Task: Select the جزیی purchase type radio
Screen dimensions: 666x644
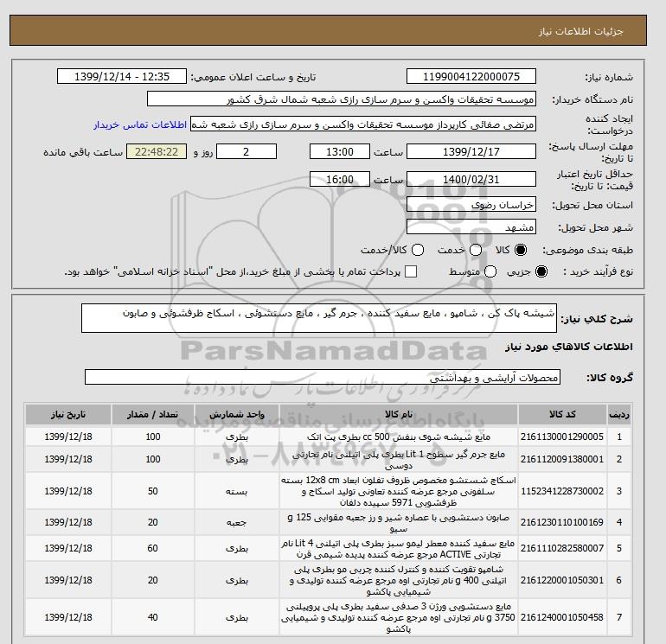Action: click(x=541, y=271)
